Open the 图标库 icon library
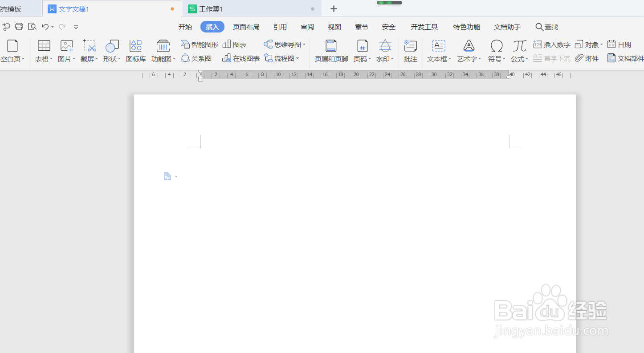644x353 pixels. point(136,46)
